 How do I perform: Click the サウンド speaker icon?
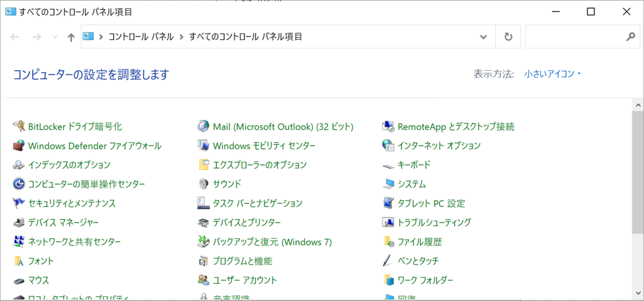(203, 184)
